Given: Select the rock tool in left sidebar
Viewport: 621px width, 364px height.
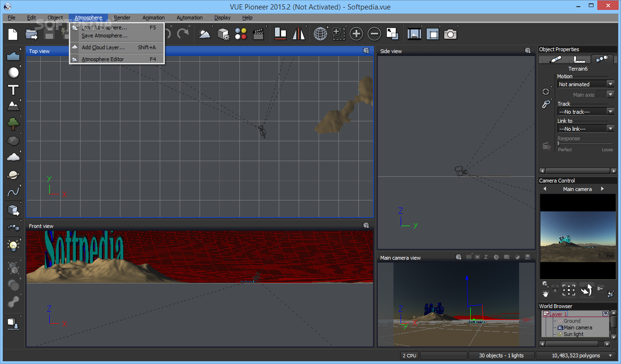Looking at the screenshot, I should pos(13,141).
